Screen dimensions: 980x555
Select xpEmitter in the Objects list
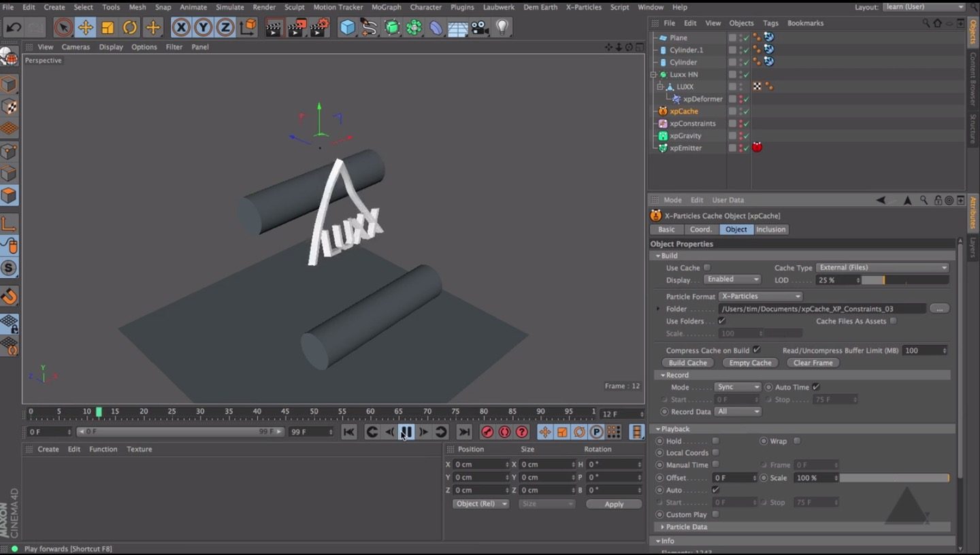[x=685, y=148]
